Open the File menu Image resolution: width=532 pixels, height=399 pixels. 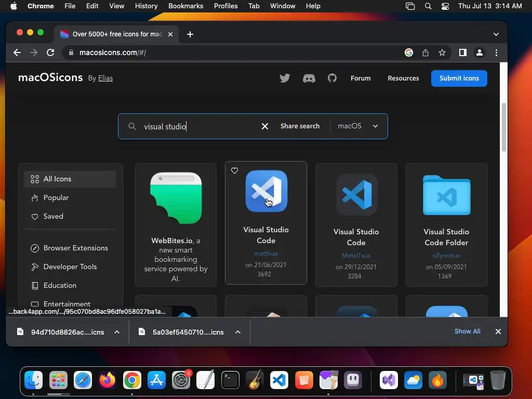(x=70, y=6)
